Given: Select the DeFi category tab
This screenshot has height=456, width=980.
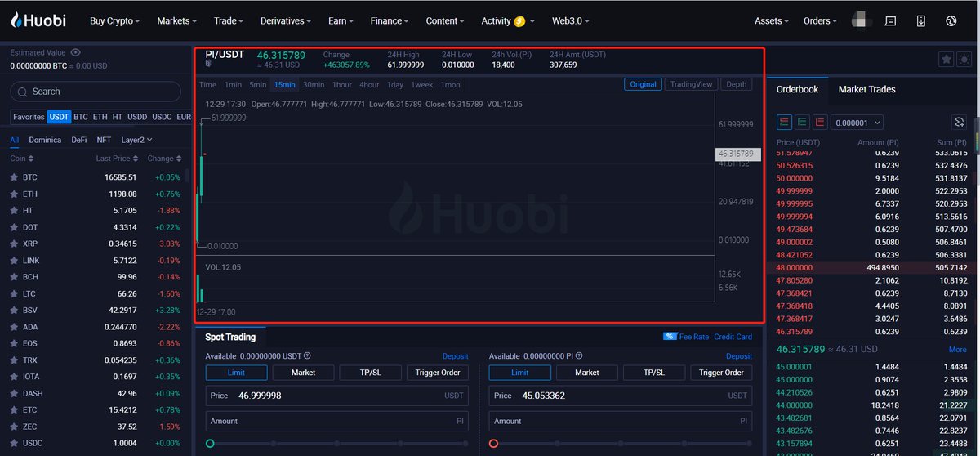Looking at the screenshot, I should 79,140.
